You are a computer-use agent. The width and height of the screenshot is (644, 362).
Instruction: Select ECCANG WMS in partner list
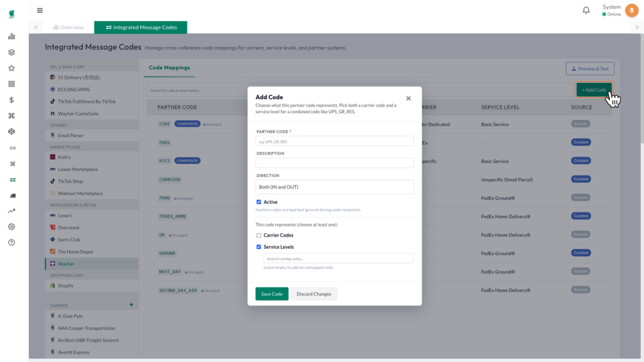[x=92, y=89]
